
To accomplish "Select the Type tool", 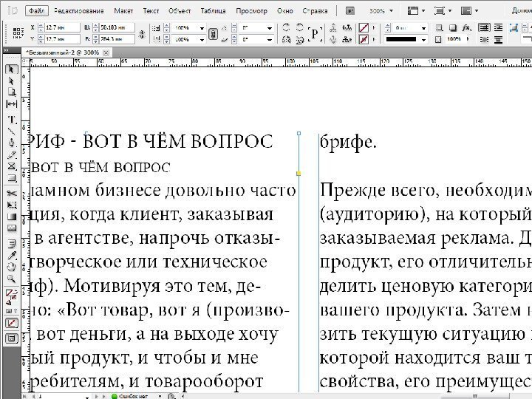I will click(x=12, y=118).
